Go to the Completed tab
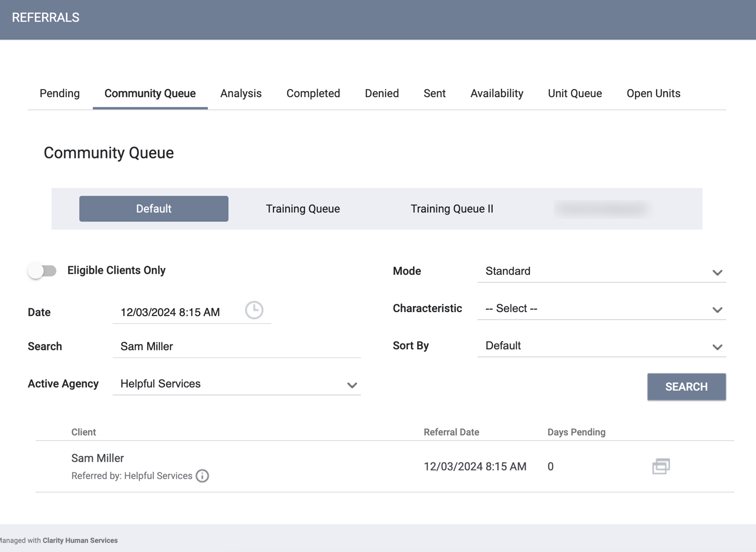756x552 pixels. [313, 93]
